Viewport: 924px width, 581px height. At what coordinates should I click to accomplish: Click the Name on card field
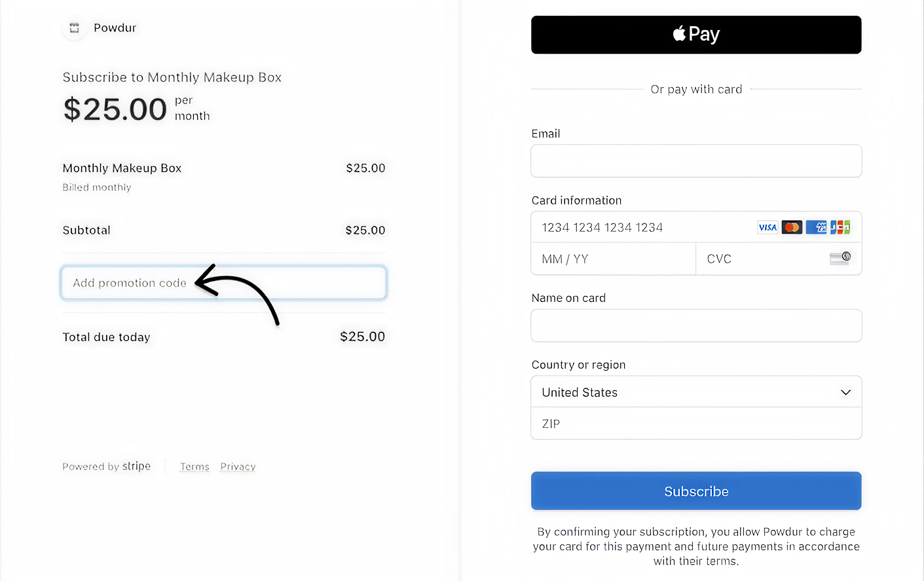click(696, 325)
